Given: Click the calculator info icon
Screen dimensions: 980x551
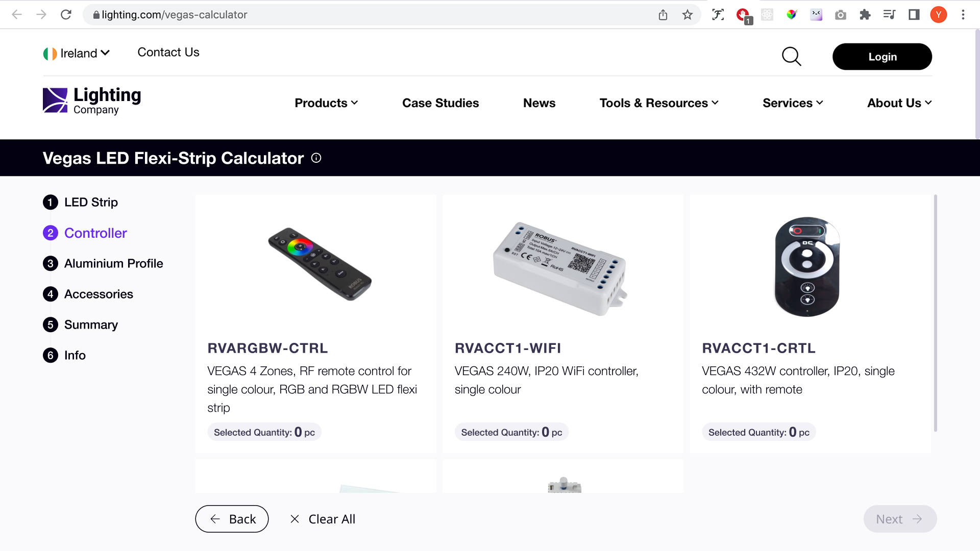Looking at the screenshot, I should click(316, 158).
